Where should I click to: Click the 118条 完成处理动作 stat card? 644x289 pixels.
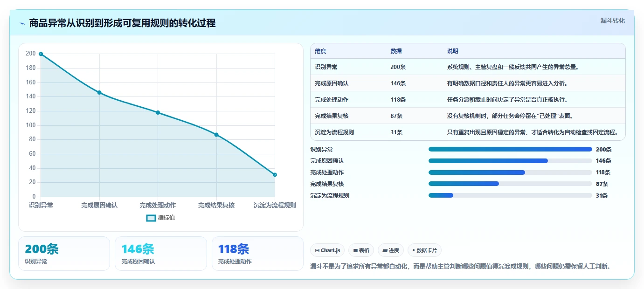point(257,254)
